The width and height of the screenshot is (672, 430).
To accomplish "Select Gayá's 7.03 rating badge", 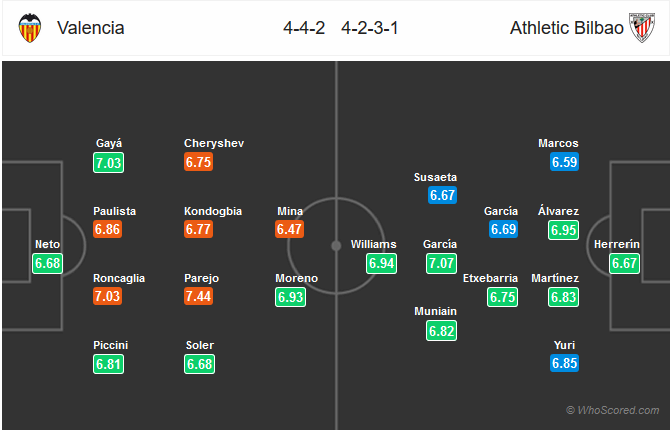I will (108, 163).
